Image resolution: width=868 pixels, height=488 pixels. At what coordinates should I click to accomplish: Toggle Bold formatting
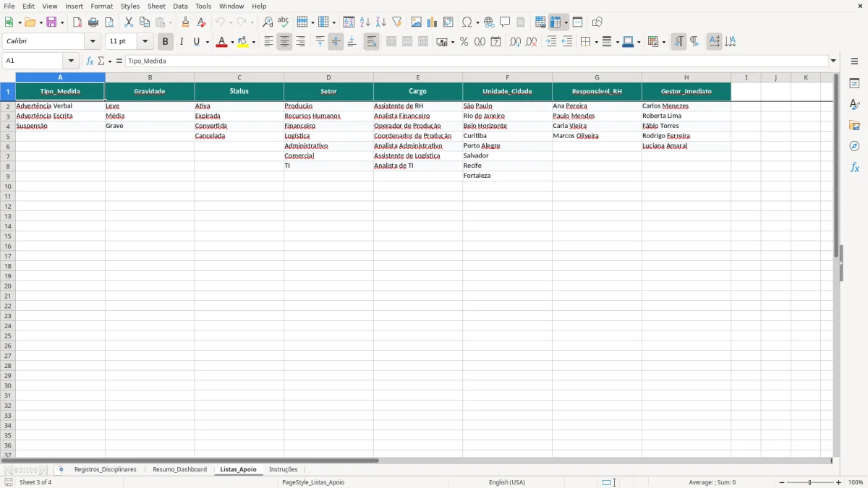pos(166,42)
